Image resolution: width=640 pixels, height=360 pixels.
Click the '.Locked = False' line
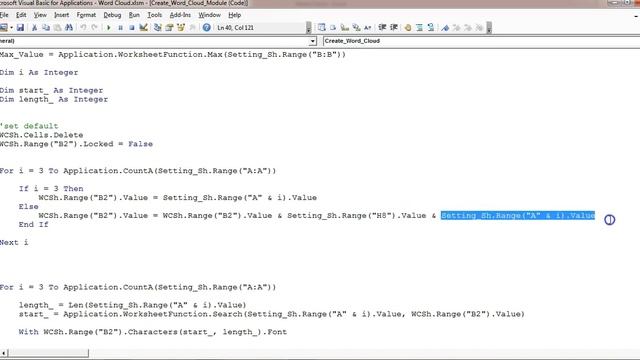click(x=76, y=144)
